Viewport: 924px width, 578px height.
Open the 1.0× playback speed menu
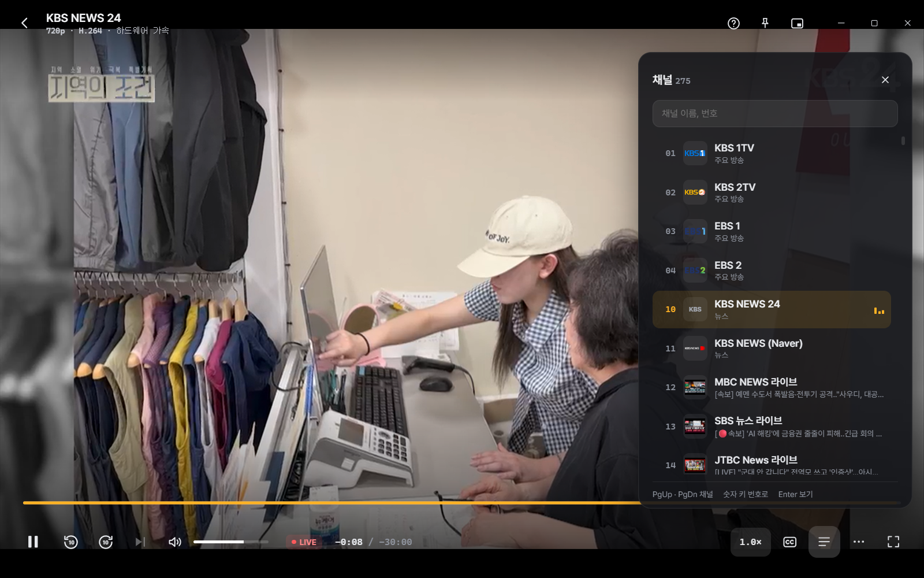(751, 542)
